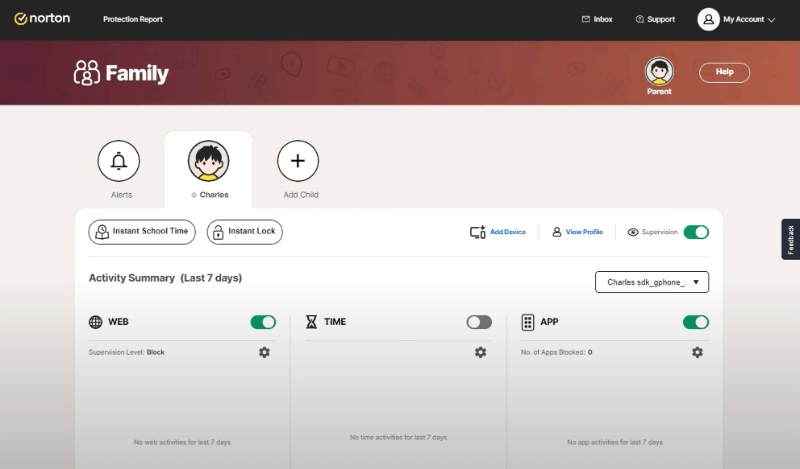Open APP settings gear

click(697, 352)
